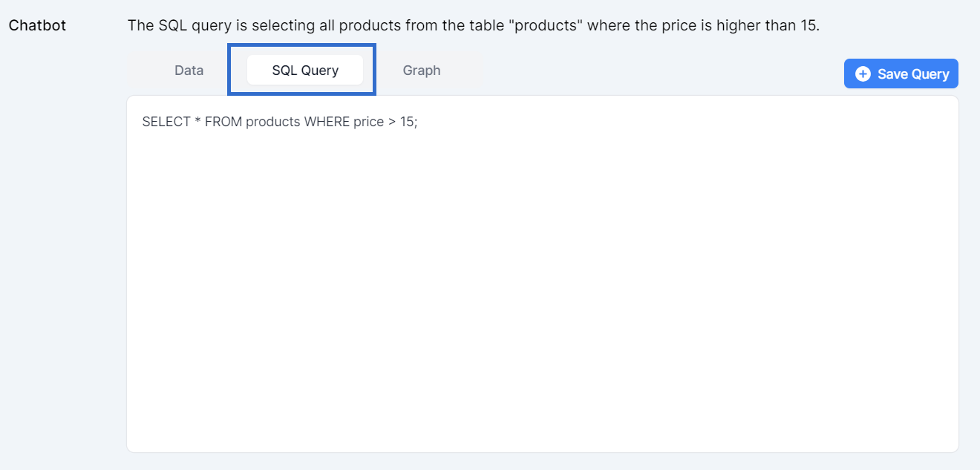980x470 pixels.
Task: Click the word "products" in the SQL statement
Action: [x=272, y=122]
